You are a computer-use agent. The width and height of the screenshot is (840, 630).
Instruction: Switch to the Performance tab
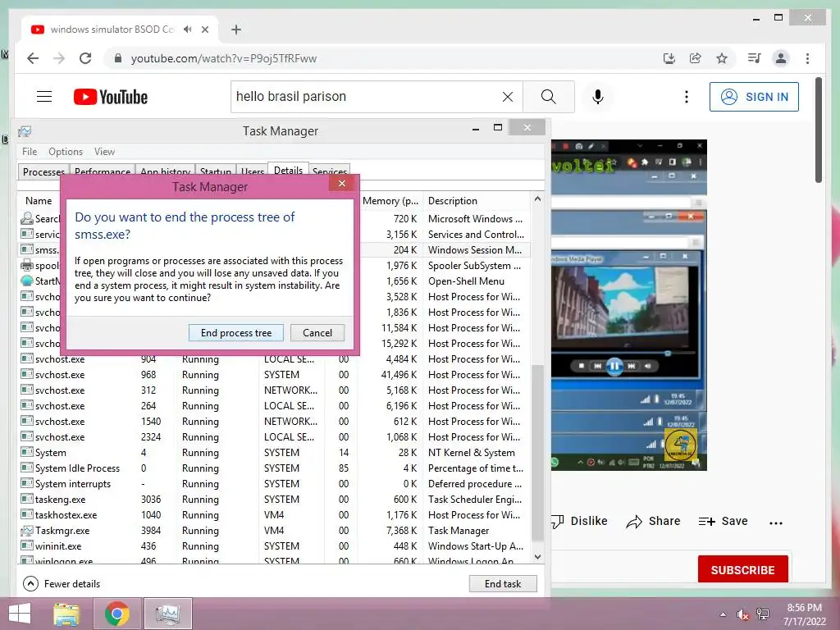103,171
